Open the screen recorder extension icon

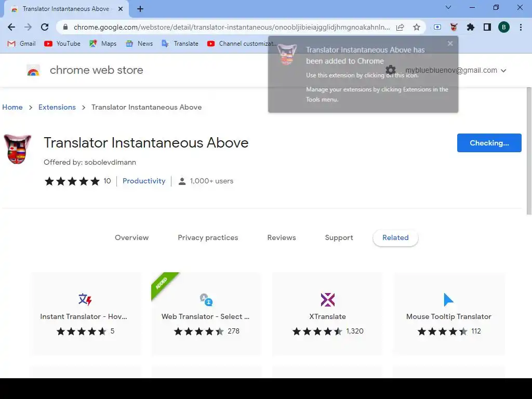(437, 27)
